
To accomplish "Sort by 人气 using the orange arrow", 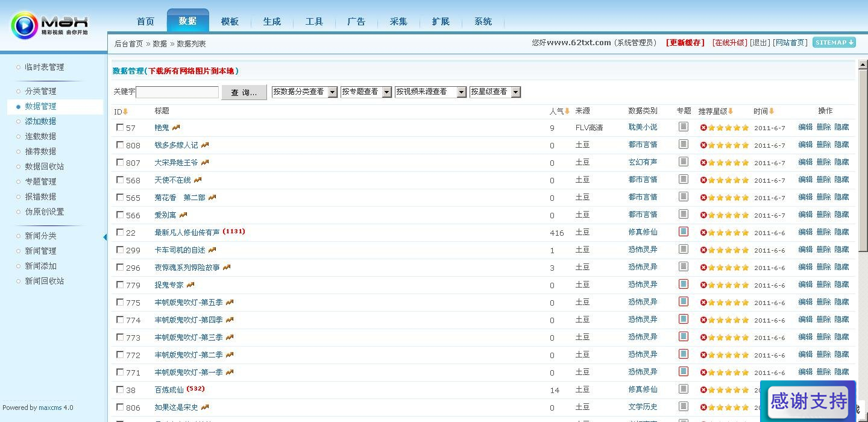I will point(567,111).
